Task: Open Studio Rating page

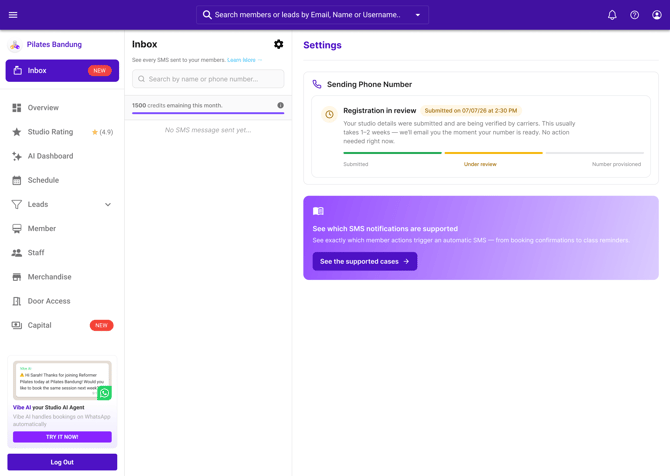Action: [62, 132]
